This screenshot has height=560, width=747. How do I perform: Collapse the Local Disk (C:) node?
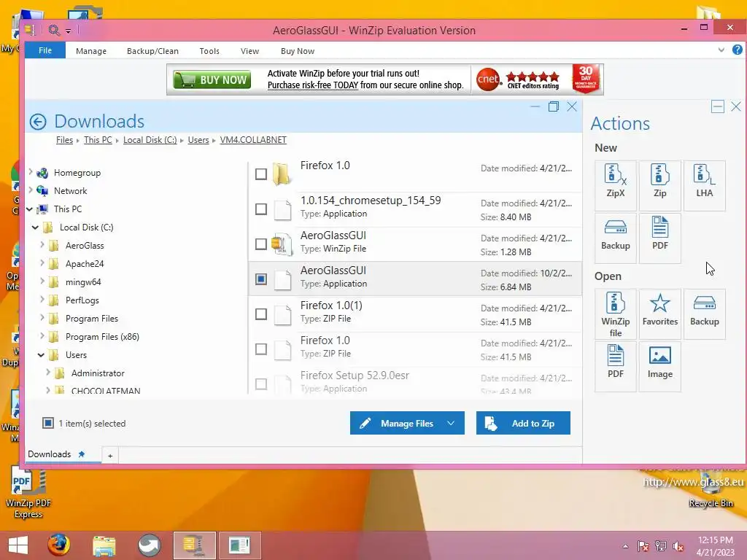(35, 227)
